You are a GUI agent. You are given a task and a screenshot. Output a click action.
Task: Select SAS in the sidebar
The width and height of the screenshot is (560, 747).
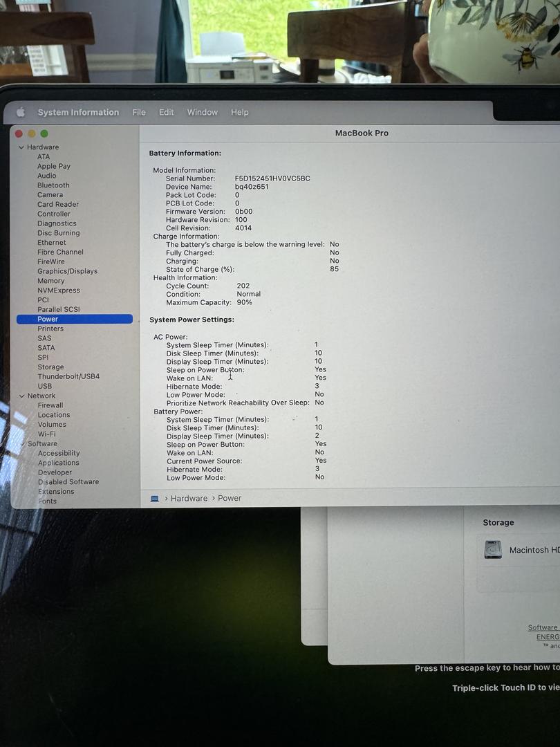click(x=44, y=338)
